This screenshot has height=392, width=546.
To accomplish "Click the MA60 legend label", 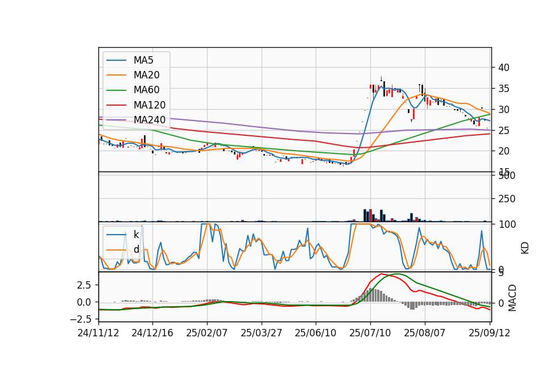I will [x=146, y=90].
